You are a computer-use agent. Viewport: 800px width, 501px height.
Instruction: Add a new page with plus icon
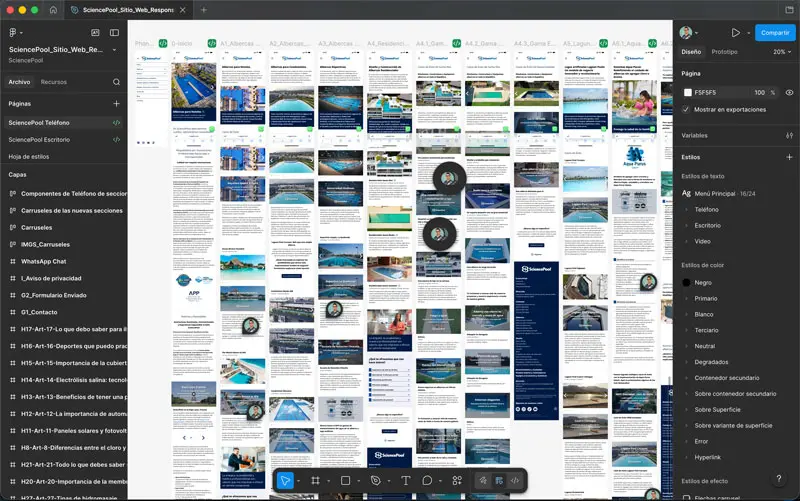(x=116, y=104)
